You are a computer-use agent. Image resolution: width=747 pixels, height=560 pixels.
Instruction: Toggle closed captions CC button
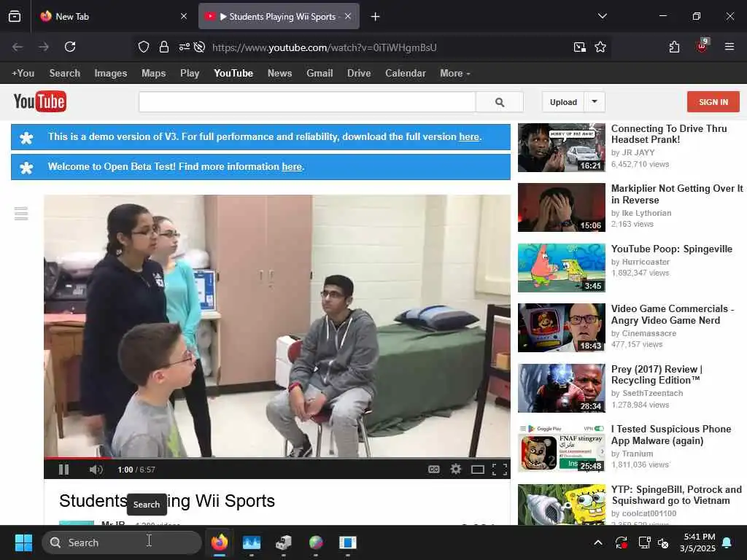point(433,470)
